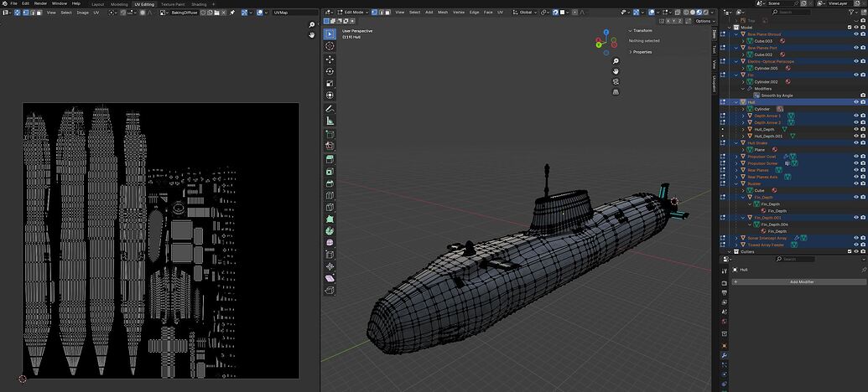
Task: Hide the Hull Strake object
Action: coord(855,142)
